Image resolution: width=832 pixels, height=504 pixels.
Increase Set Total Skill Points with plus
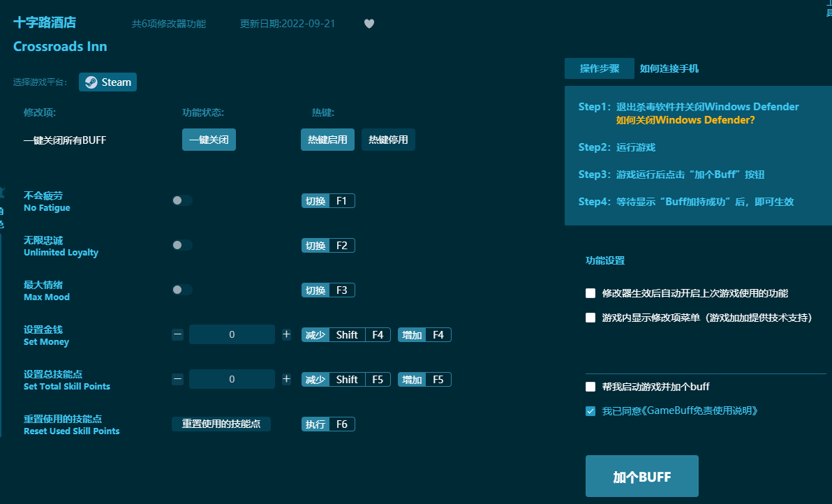[287, 379]
